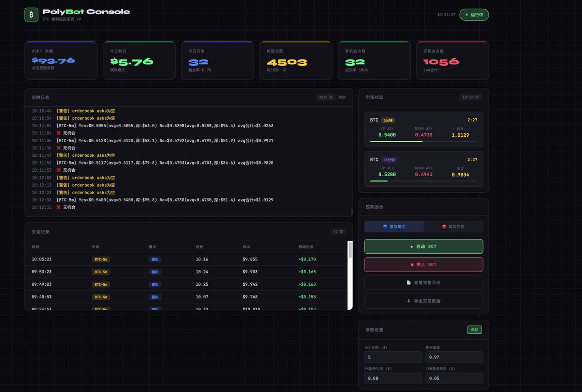This screenshot has width=582, height=392.
Task: Click 停止 BOT button
Action: coord(423,264)
